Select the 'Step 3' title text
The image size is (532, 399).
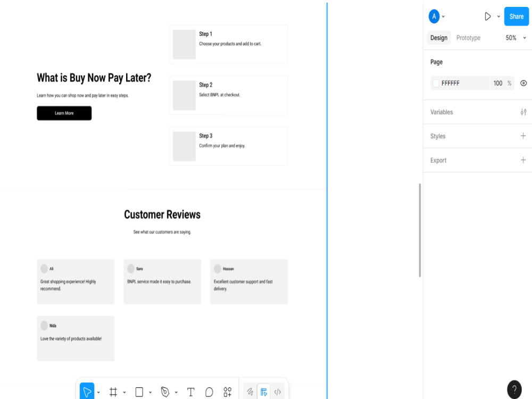205,136
